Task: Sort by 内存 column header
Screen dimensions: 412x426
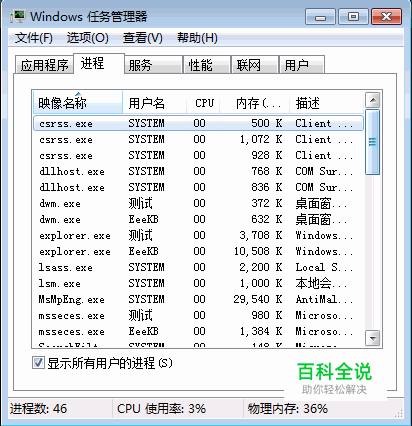Action: click(255, 103)
